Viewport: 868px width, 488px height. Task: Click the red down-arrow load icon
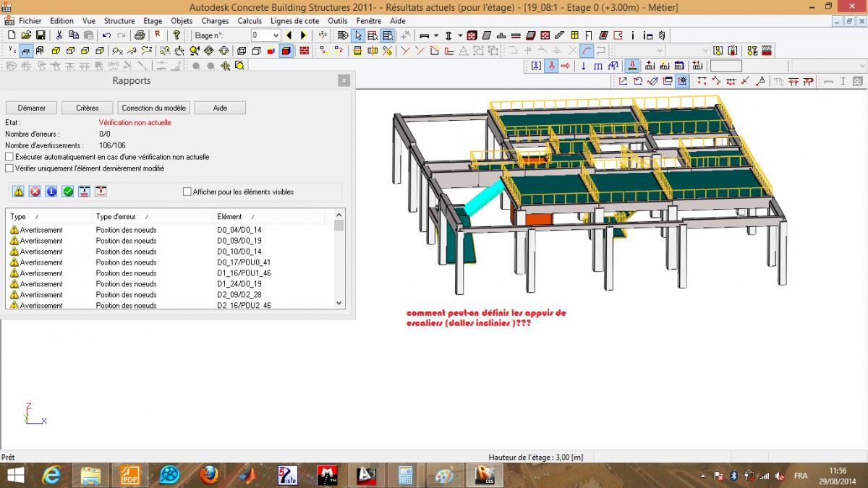551,66
